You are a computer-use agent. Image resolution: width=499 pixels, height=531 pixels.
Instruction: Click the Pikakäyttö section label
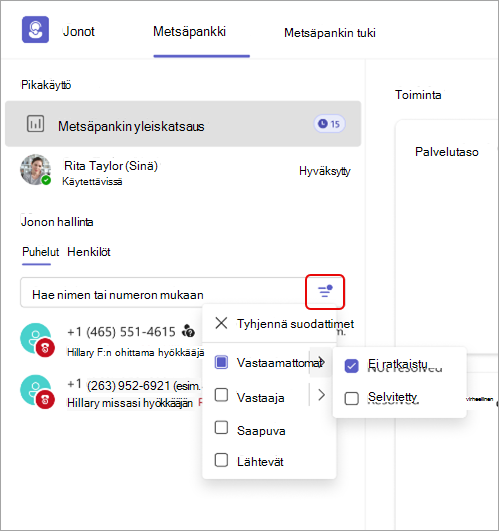click(x=46, y=85)
